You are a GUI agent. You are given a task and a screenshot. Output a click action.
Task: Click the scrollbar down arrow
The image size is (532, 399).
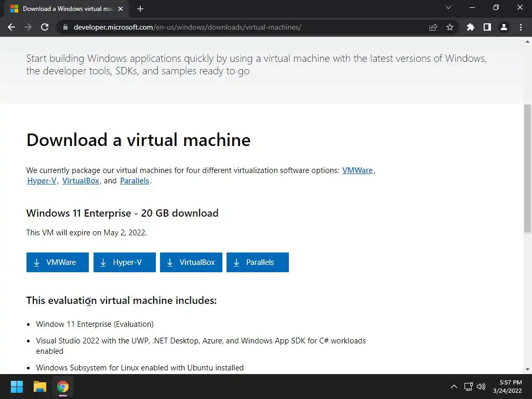pos(527,369)
